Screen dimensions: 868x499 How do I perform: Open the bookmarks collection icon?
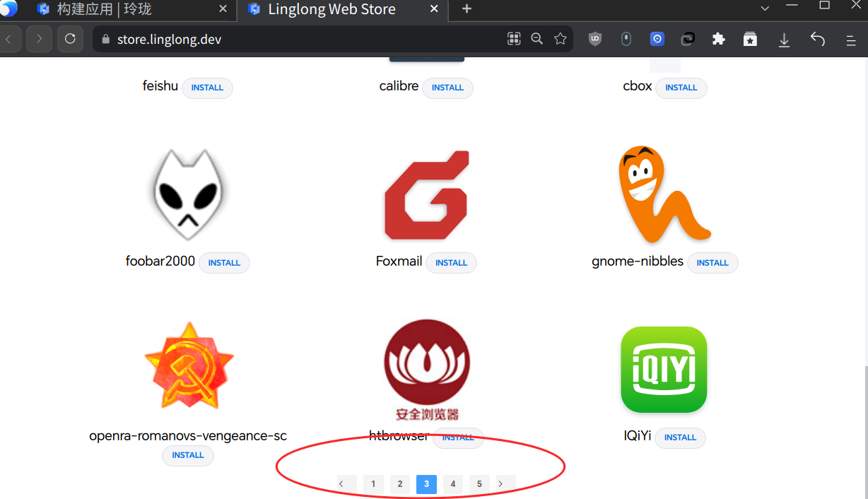tap(750, 40)
